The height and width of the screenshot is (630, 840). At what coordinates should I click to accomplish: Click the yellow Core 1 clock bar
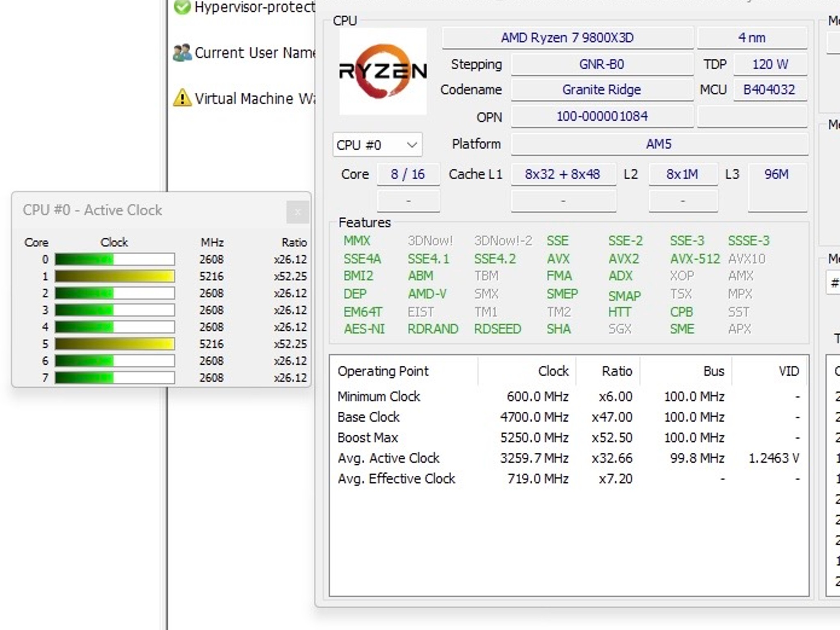[x=115, y=276]
